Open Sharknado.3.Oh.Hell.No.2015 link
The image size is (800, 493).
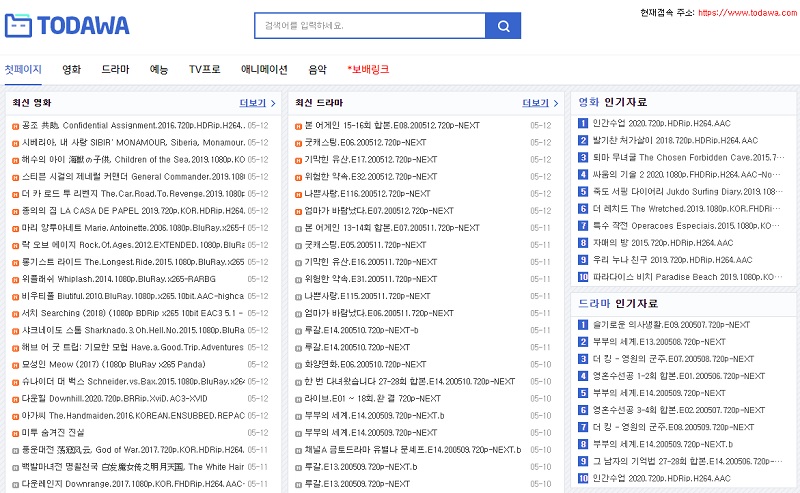(x=133, y=331)
